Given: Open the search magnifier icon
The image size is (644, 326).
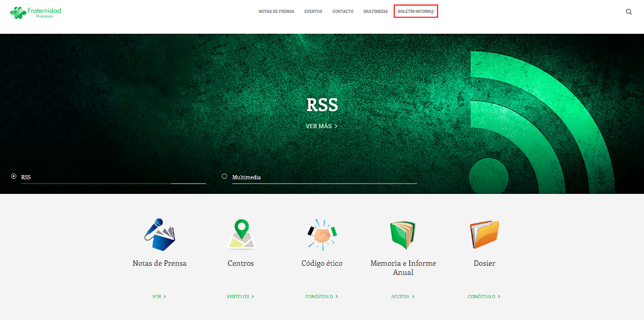Looking at the screenshot, I should coord(629,12).
